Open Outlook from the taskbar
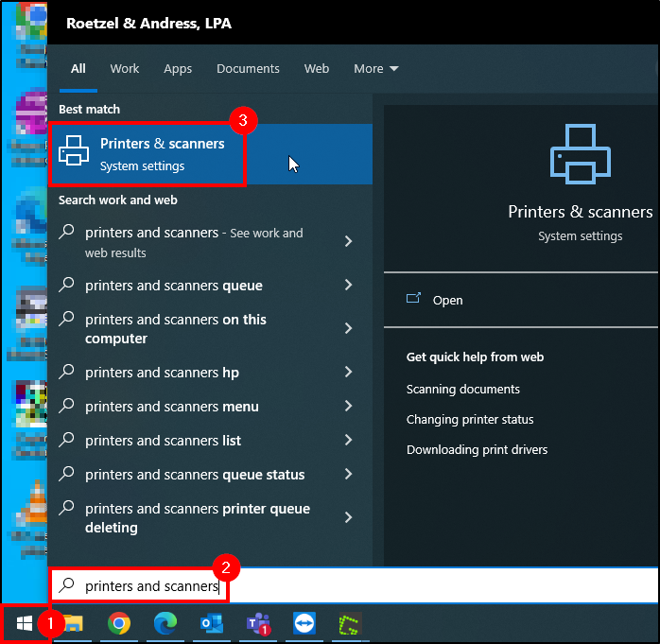The height and width of the screenshot is (644, 660). point(210,623)
